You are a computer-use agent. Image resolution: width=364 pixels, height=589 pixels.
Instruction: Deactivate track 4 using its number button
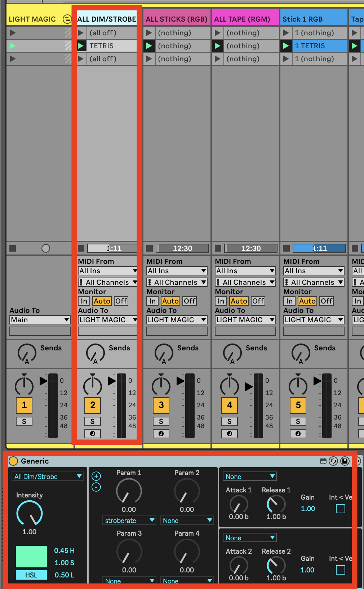tap(230, 405)
